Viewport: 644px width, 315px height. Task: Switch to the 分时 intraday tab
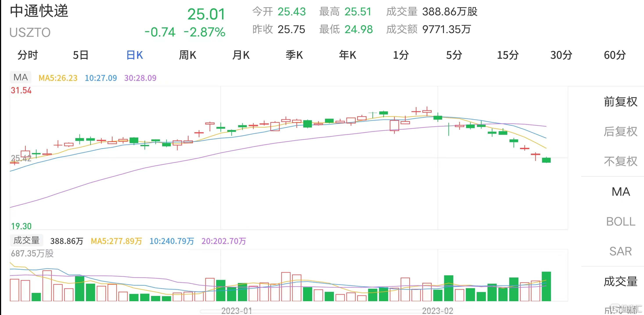tap(28, 55)
